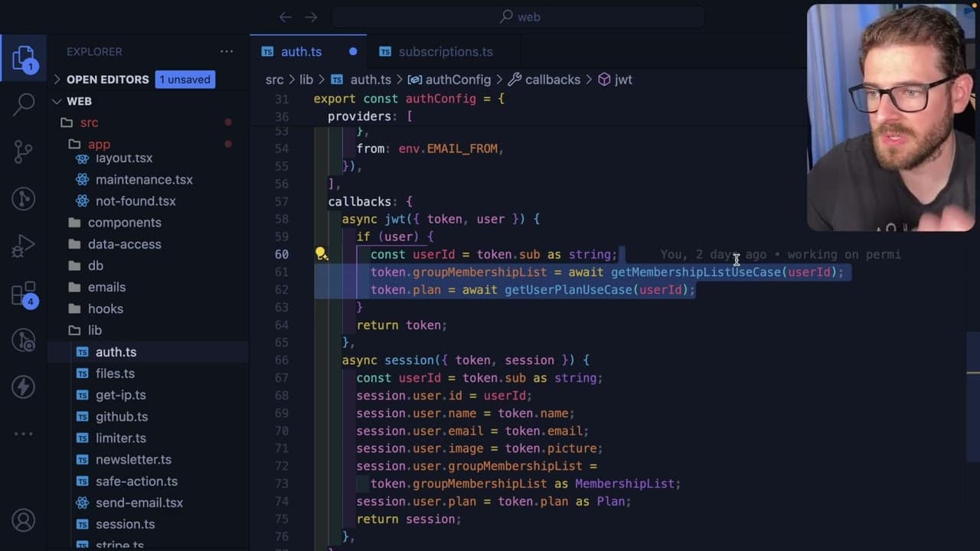Viewport: 980px width, 551px height.
Task: Click the activity bar icon above the lightning bolt
Action: [23, 340]
